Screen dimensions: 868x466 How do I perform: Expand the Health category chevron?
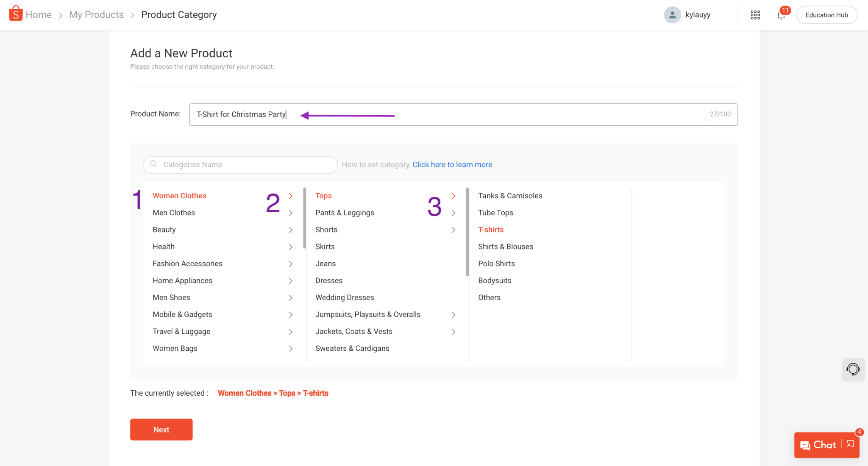pyautogui.click(x=291, y=247)
